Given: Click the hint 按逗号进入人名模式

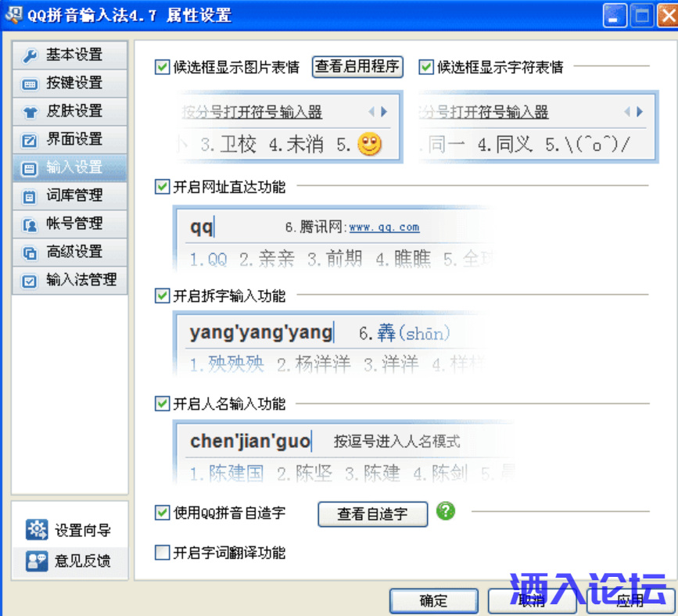Looking at the screenshot, I should pos(397,442).
